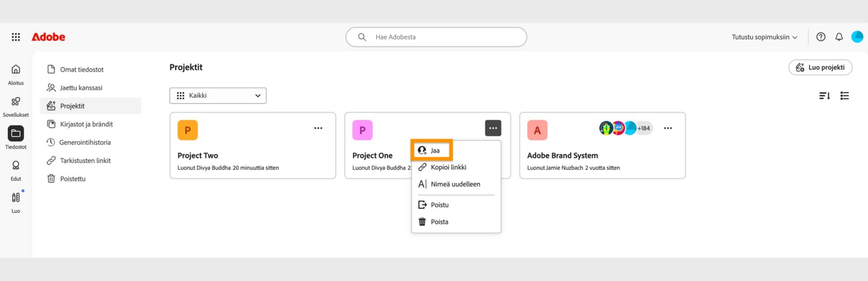Screen dimensions: 868x281
Task: Click 'Luonut Jamie Nuzbach 2 vuotta sitten' text
Action: click(573, 168)
